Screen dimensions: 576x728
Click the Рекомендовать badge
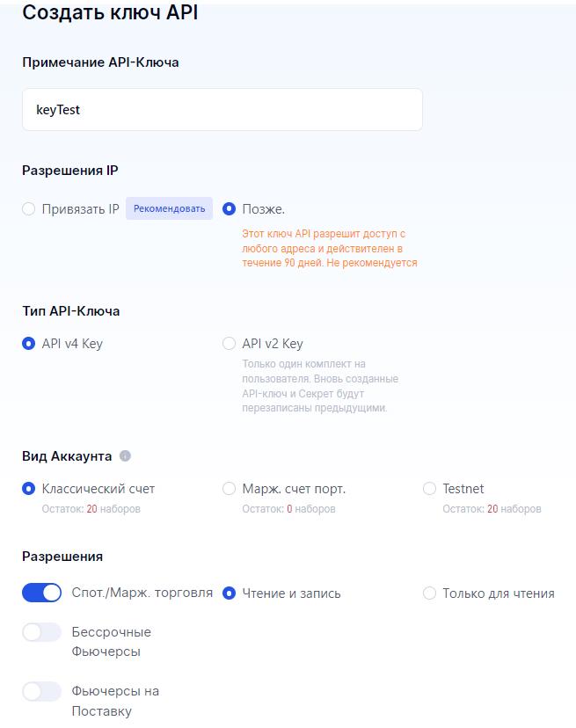tap(169, 208)
